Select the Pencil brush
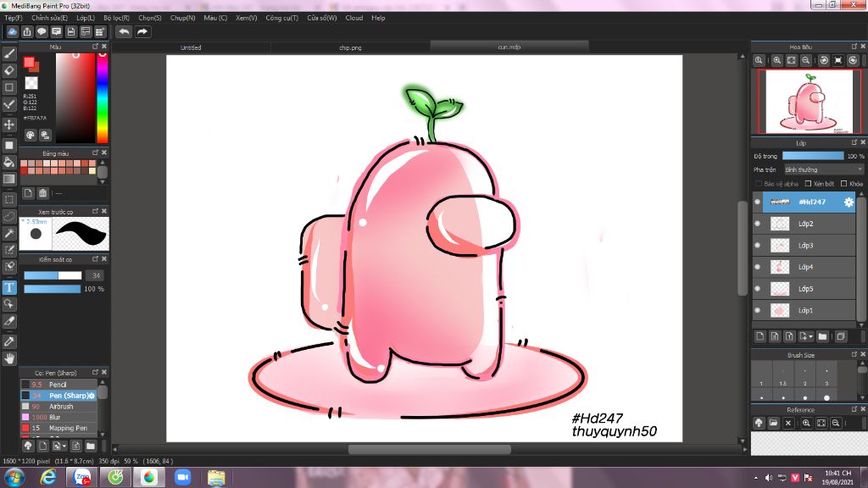The image size is (868, 488). click(x=58, y=385)
